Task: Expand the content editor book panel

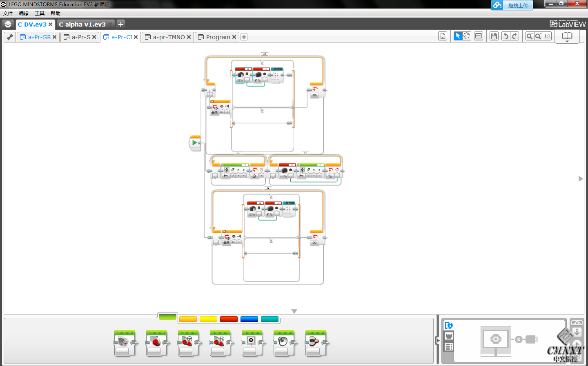Action: point(567,37)
